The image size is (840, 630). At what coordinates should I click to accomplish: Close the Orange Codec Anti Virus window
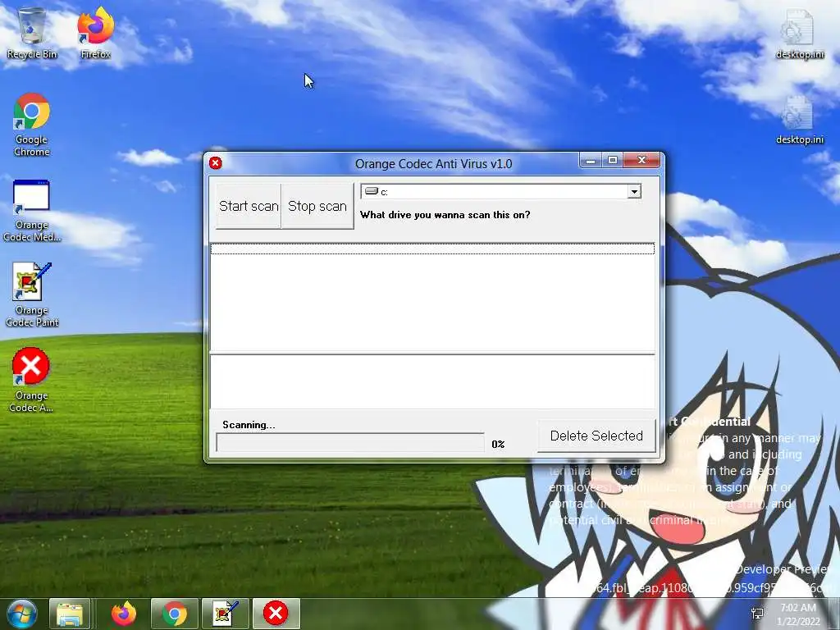[641, 160]
